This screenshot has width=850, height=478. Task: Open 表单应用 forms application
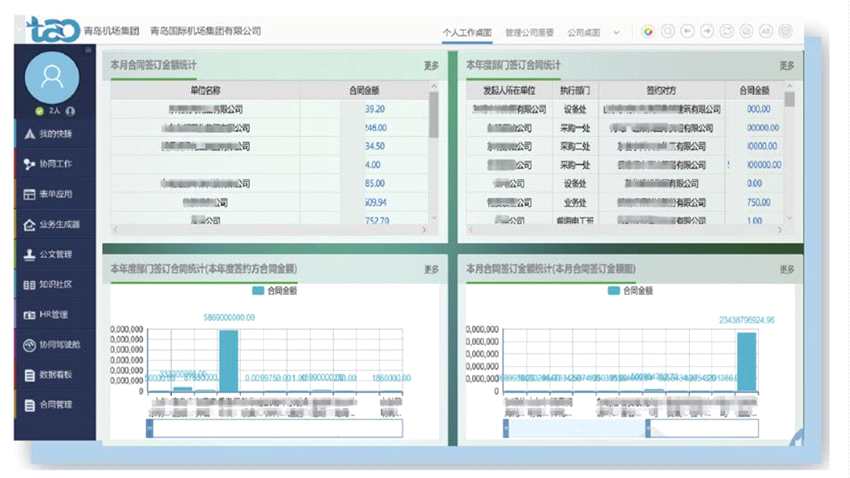55,194
